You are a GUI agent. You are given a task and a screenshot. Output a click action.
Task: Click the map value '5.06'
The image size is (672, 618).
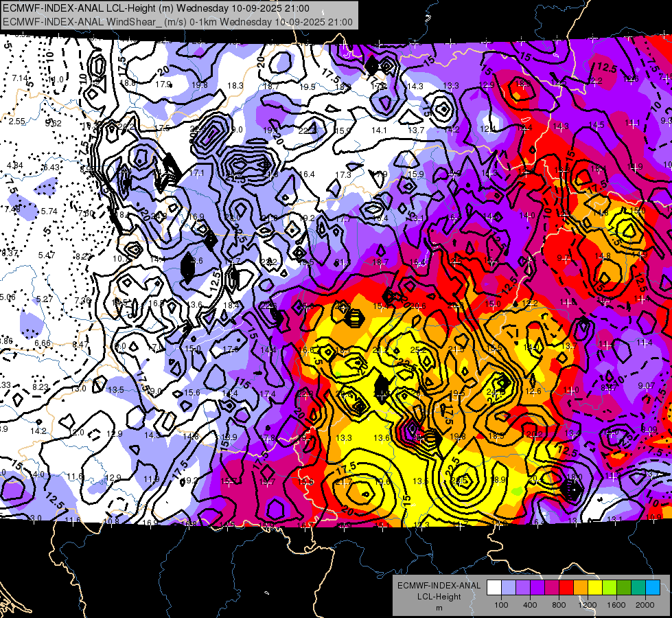(x=8, y=297)
